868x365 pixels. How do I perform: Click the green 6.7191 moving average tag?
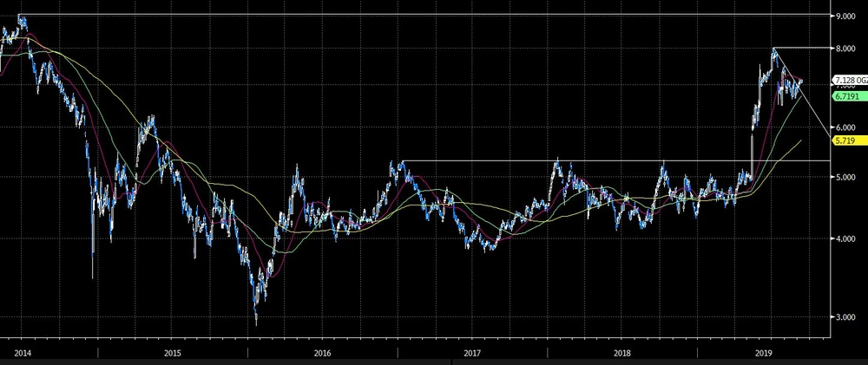[846, 97]
